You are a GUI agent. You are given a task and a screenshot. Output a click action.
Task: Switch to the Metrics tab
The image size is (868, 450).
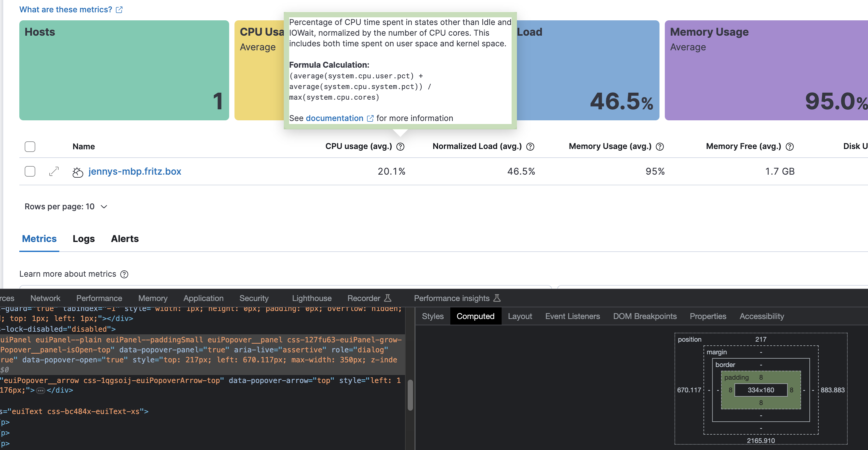click(x=39, y=239)
